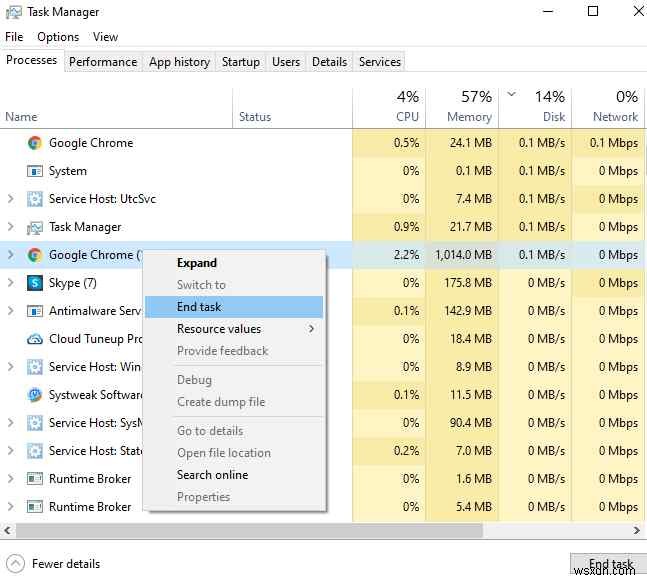Click the horizontal scrollbar thumb

(x=249, y=530)
